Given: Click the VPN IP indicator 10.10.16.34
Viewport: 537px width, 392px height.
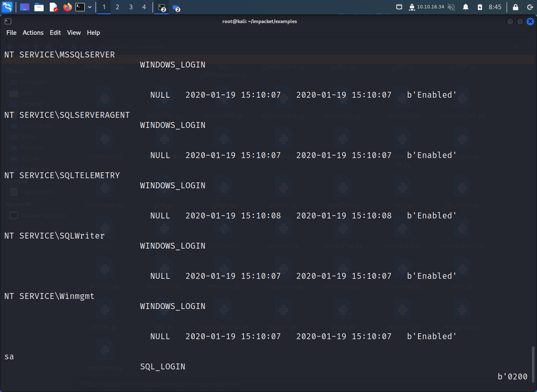Looking at the screenshot, I should (427, 7).
